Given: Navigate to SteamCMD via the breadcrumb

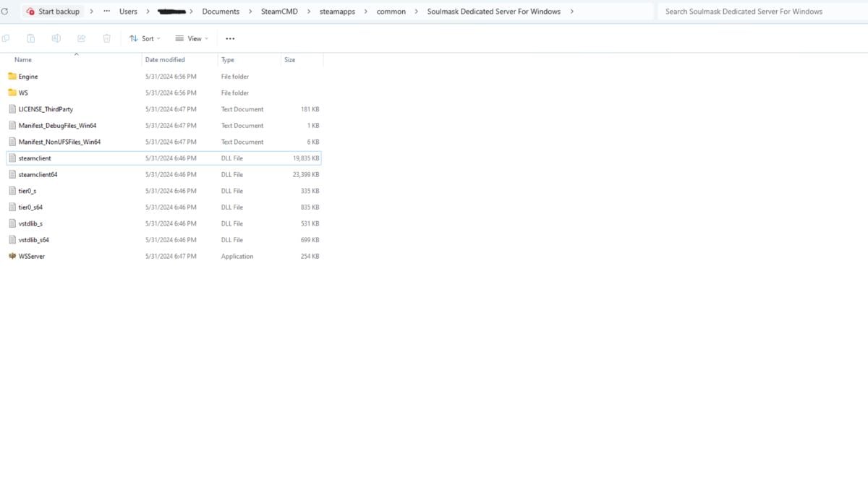Looking at the screenshot, I should coord(278,11).
